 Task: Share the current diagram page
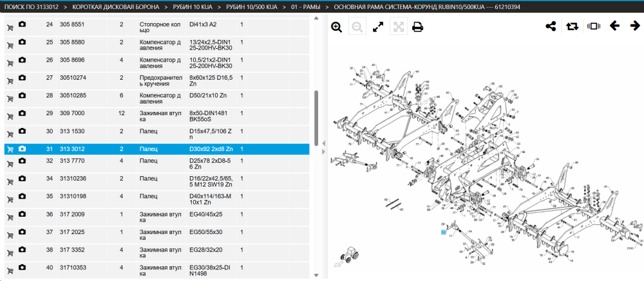click(551, 26)
